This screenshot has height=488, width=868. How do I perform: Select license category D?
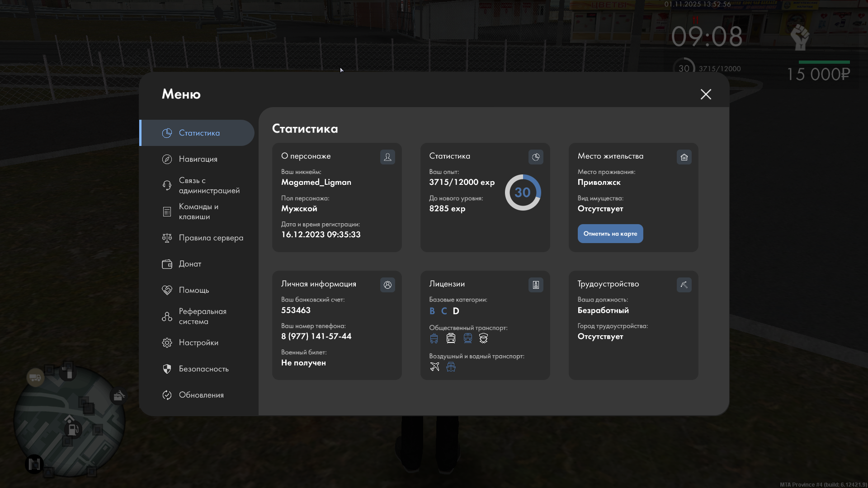[x=456, y=311]
